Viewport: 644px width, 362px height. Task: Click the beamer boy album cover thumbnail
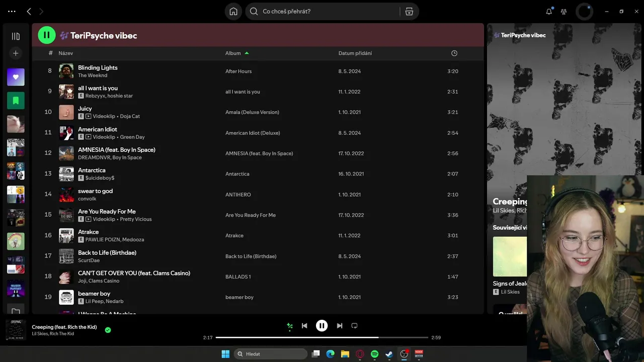[66, 297]
